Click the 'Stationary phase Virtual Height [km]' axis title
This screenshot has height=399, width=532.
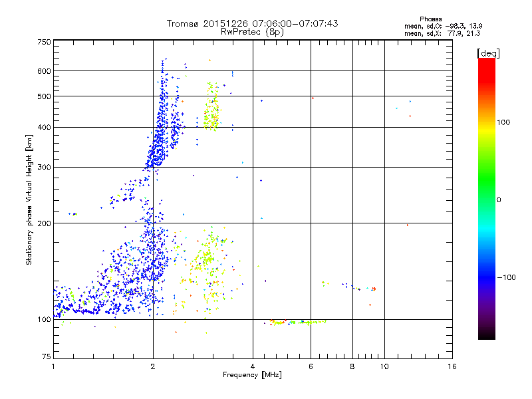29,200
